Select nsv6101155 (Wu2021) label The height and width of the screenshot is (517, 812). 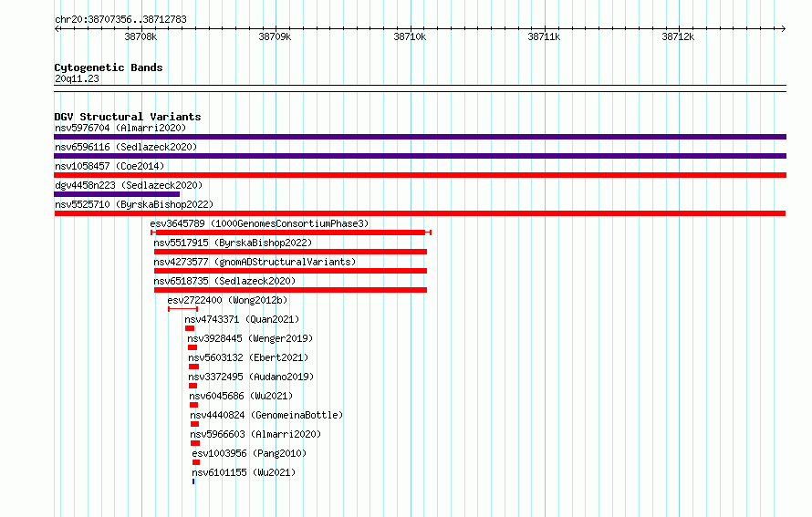tap(244, 472)
